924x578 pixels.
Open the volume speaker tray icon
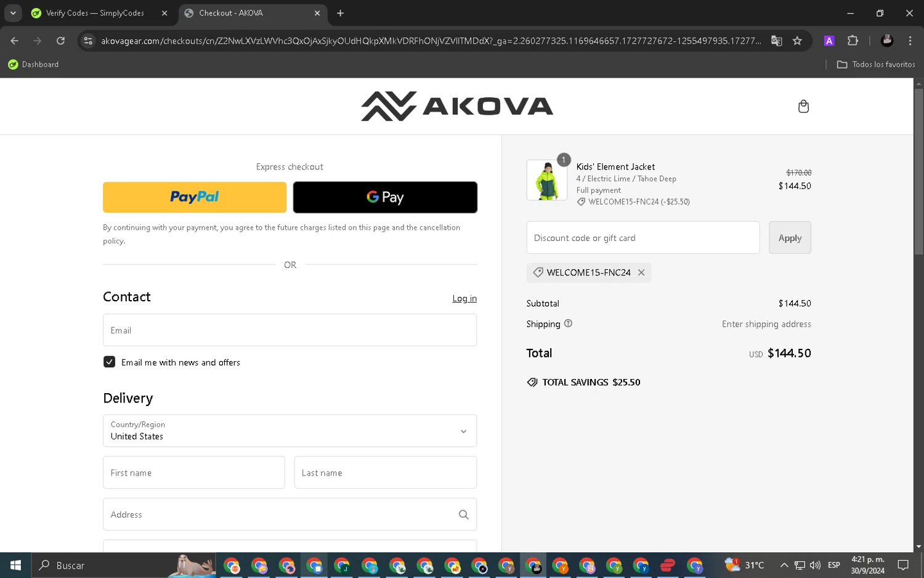coord(815,565)
